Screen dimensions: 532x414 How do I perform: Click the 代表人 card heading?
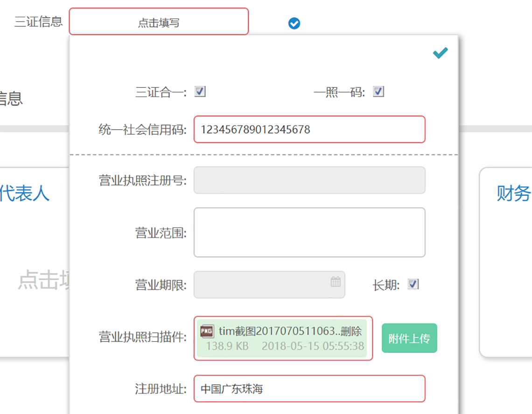click(24, 193)
